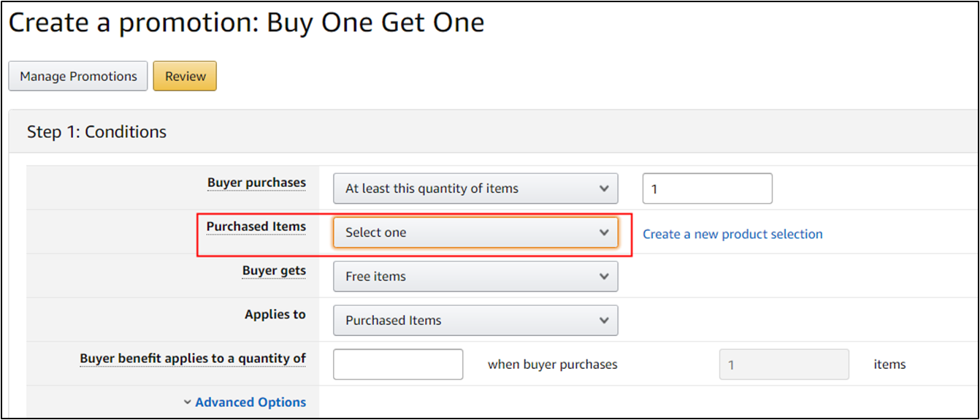The width and height of the screenshot is (980, 420).
Task: Click the 'Create a promotion: Buy One Get One' heading
Action: (246, 23)
